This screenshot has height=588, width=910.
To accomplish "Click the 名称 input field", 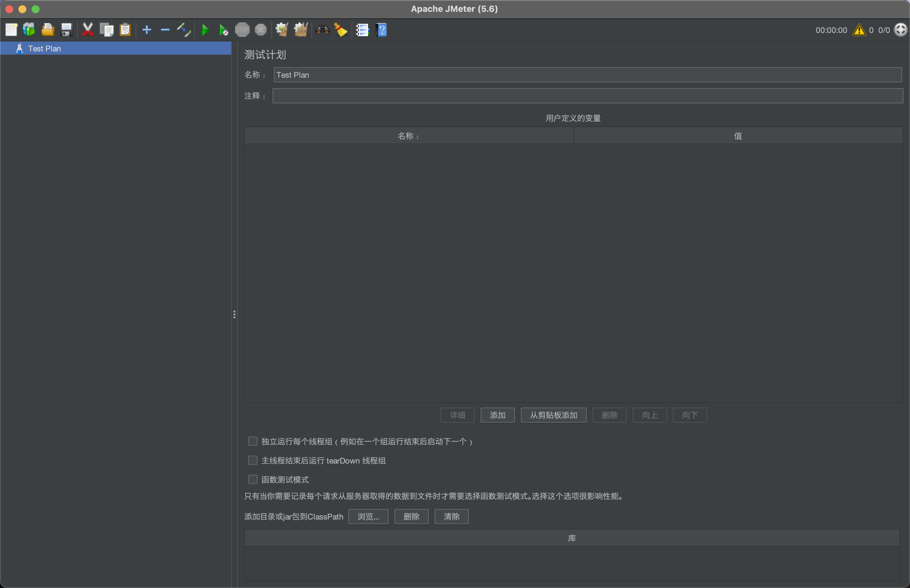I will pos(588,75).
